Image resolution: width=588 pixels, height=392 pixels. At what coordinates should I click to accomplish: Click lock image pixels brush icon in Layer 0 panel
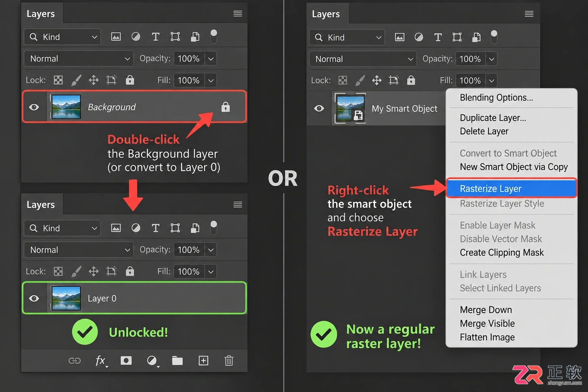[x=76, y=271]
